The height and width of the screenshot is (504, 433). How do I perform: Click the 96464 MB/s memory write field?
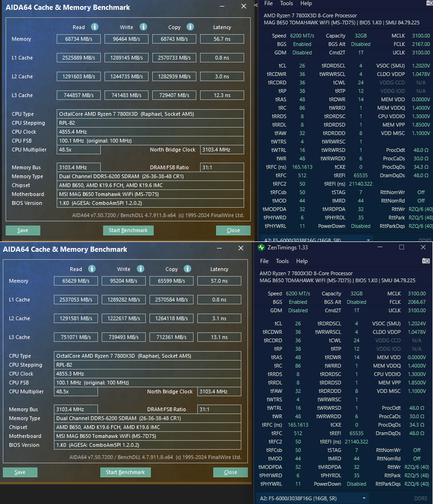tap(127, 39)
